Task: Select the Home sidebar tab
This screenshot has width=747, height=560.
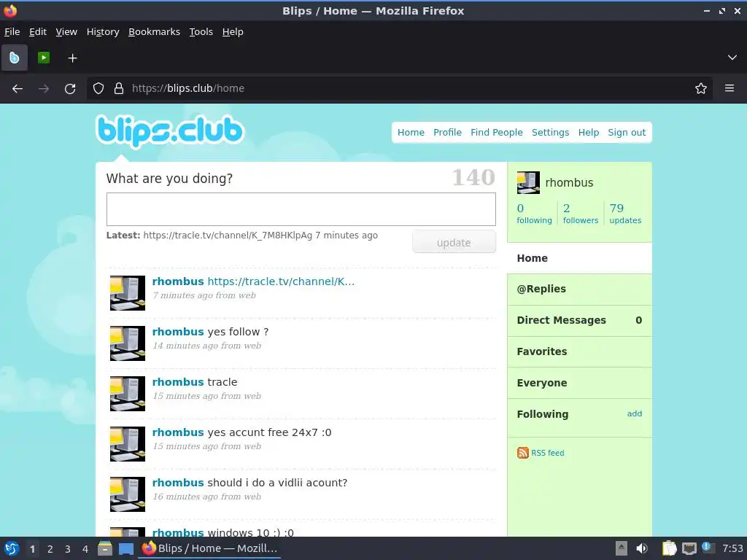Action: pyautogui.click(x=579, y=258)
